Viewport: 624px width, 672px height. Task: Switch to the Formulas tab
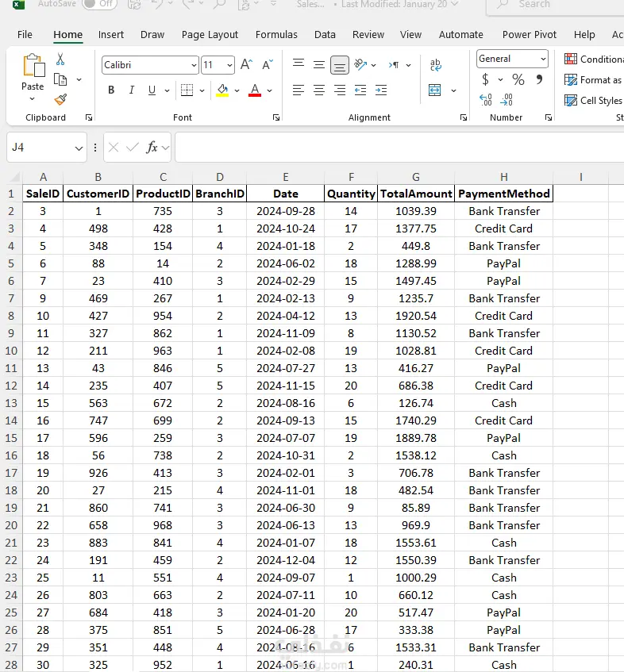click(x=276, y=34)
